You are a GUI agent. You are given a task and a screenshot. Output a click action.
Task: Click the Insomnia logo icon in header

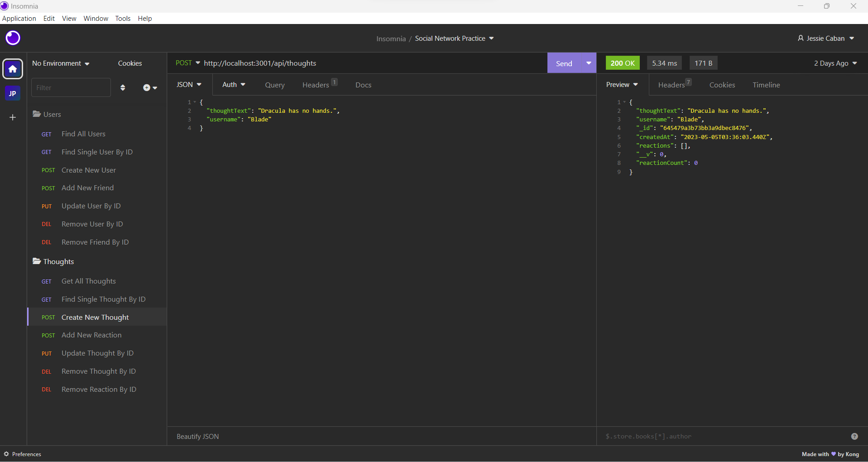(13, 38)
